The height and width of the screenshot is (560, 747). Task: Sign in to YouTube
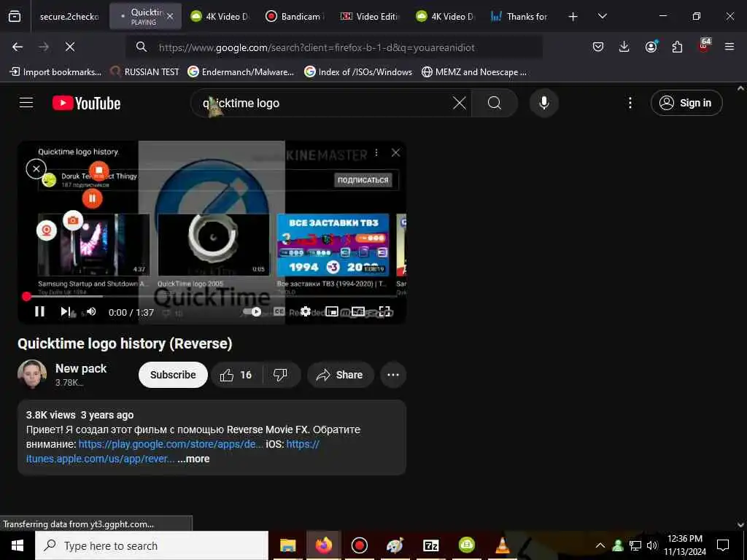click(686, 103)
